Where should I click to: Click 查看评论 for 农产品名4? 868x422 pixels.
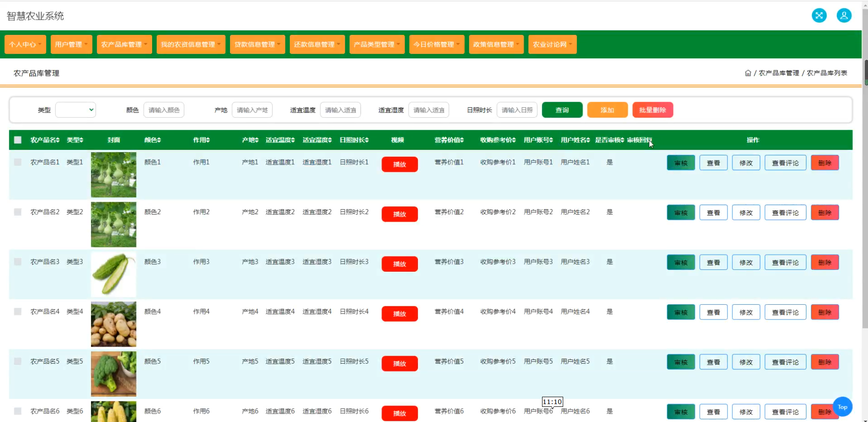click(785, 312)
